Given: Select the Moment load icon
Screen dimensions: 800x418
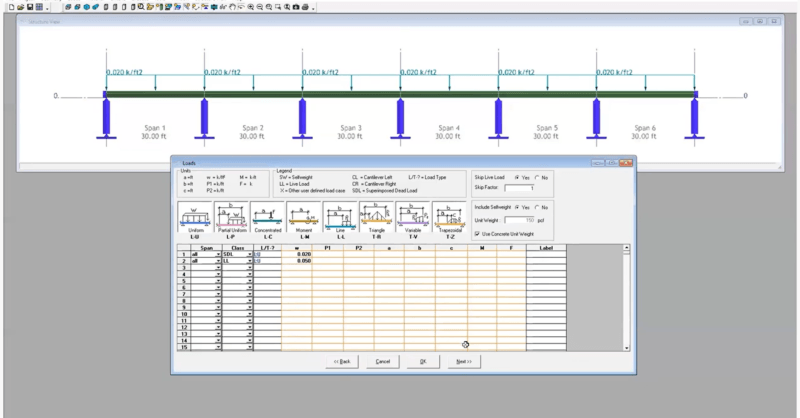Looking at the screenshot, I should pyautogui.click(x=304, y=218).
